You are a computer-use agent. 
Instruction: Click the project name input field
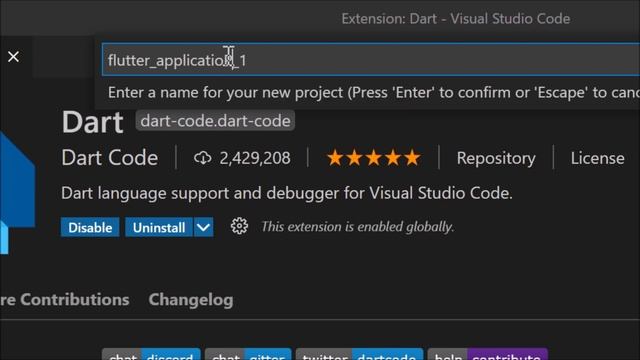(371, 60)
